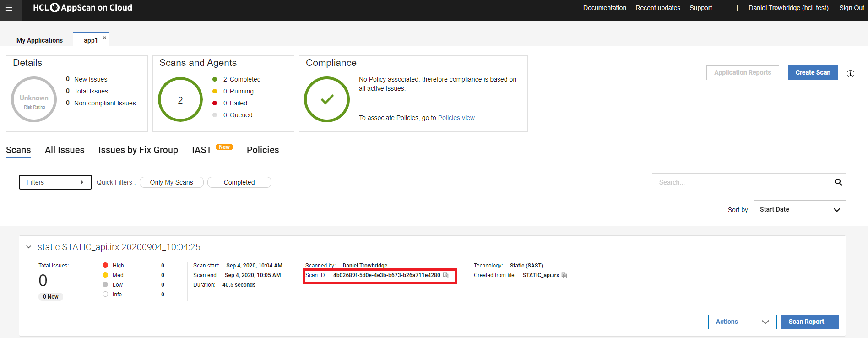
Task: Click into the scans Search field
Action: [742, 182]
